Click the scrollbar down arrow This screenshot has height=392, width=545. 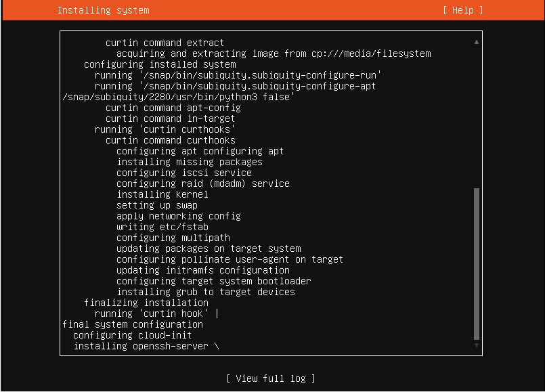click(x=477, y=345)
